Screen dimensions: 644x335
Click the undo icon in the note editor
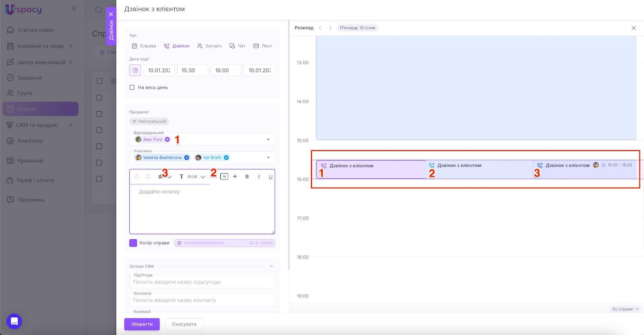137,176
